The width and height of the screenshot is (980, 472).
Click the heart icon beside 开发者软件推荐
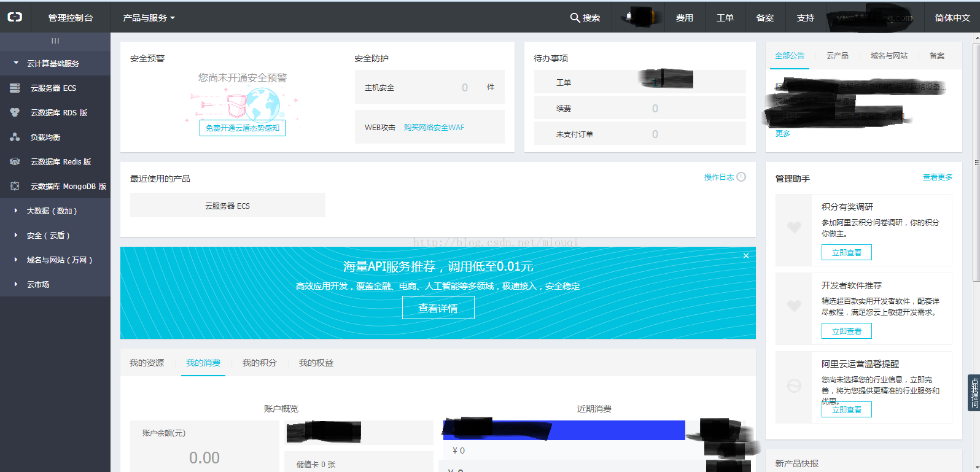pos(794,306)
